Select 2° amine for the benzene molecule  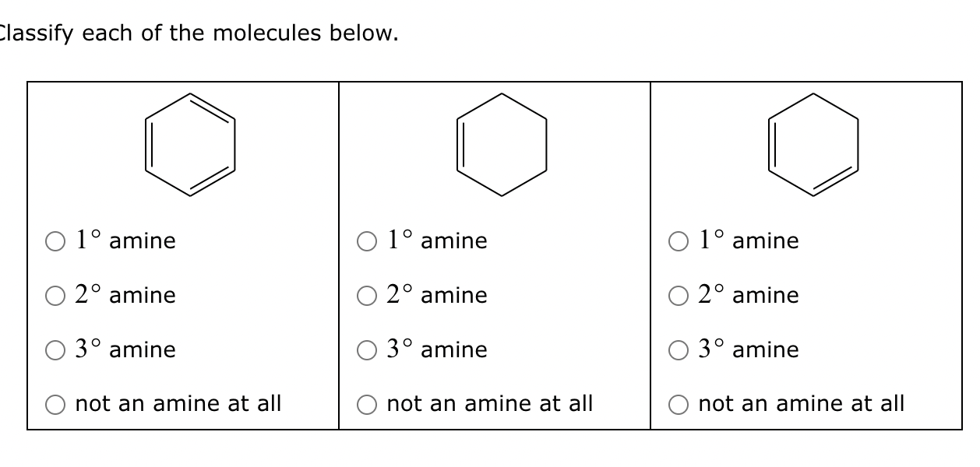point(55,295)
